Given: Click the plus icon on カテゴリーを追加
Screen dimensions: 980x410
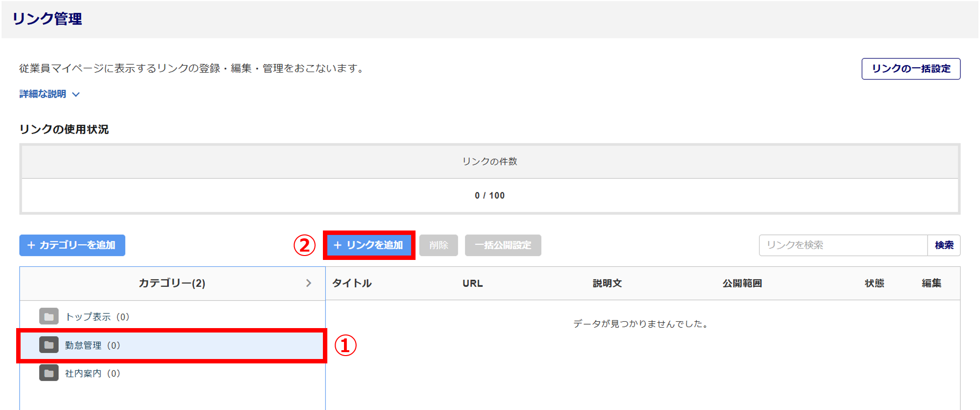Looking at the screenshot, I should (x=31, y=245).
